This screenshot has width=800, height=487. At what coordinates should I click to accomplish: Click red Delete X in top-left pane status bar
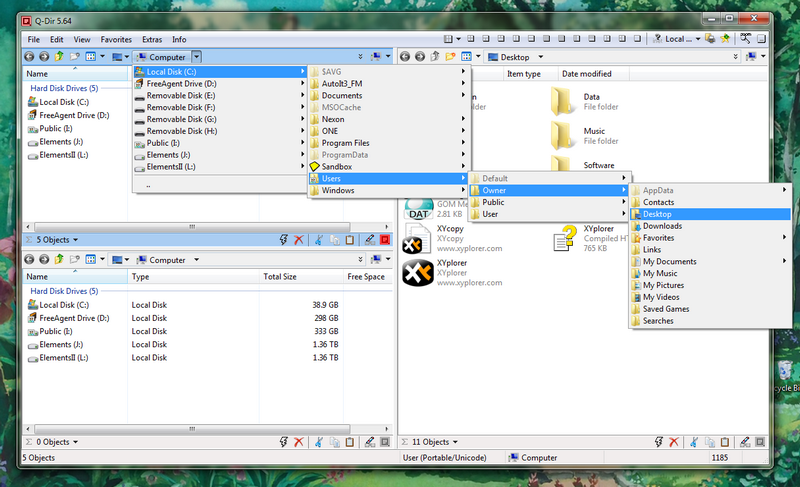pos(297,240)
